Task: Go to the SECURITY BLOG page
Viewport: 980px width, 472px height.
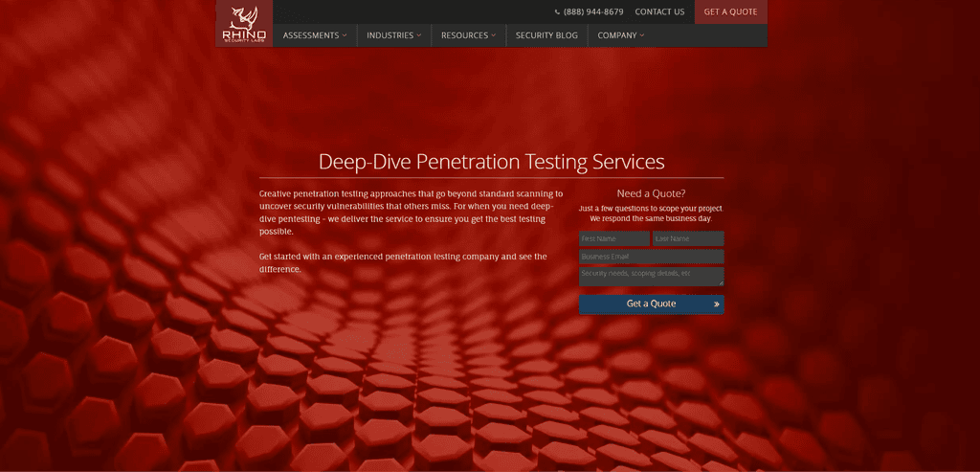Action: [x=546, y=35]
